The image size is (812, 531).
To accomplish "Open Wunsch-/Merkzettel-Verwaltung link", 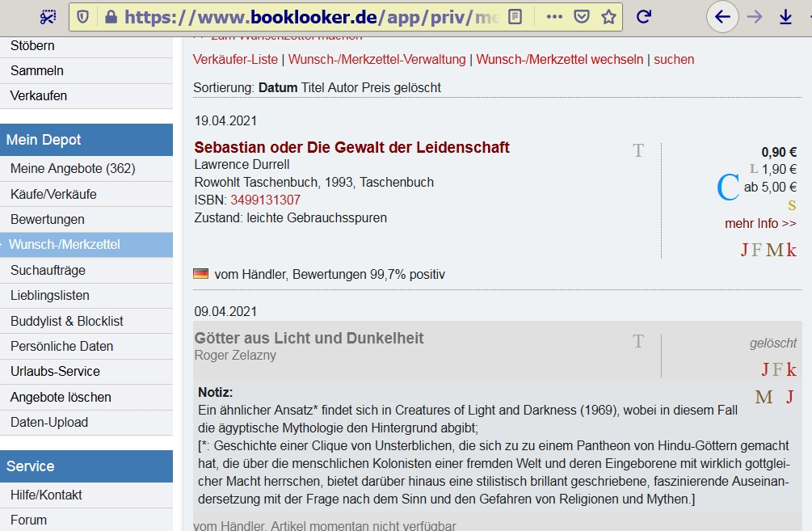I will click(377, 60).
